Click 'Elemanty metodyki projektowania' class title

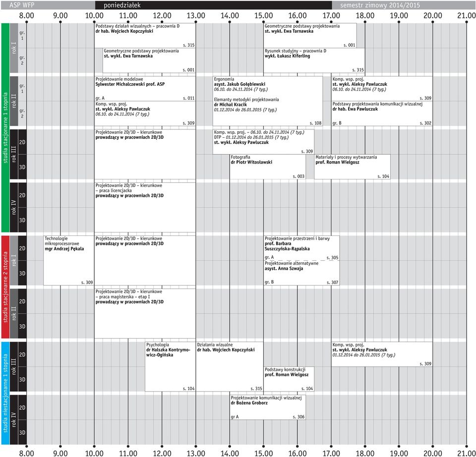246,100
